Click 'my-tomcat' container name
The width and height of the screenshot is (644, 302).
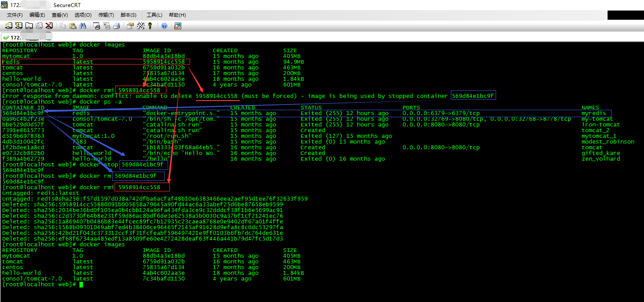597,119
